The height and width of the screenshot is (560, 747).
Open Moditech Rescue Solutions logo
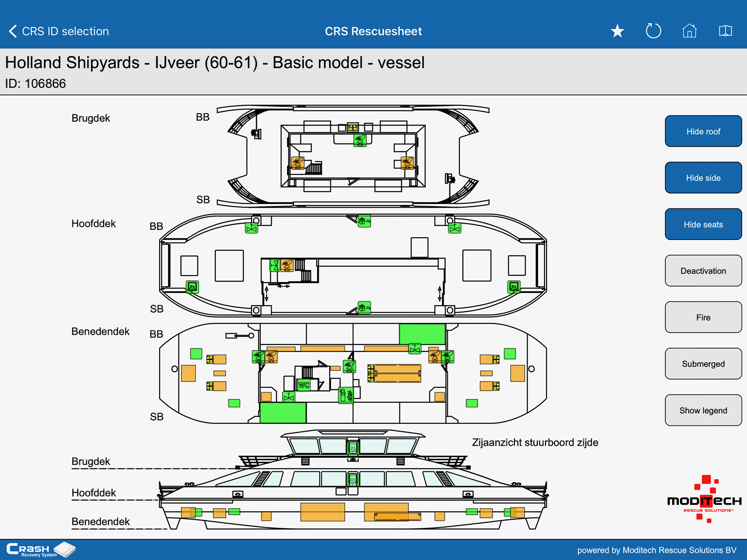click(704, 499)
